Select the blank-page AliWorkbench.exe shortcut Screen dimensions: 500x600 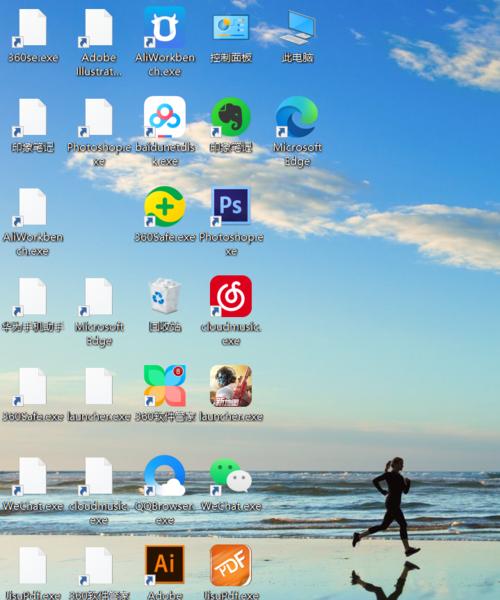coord(33,207)
